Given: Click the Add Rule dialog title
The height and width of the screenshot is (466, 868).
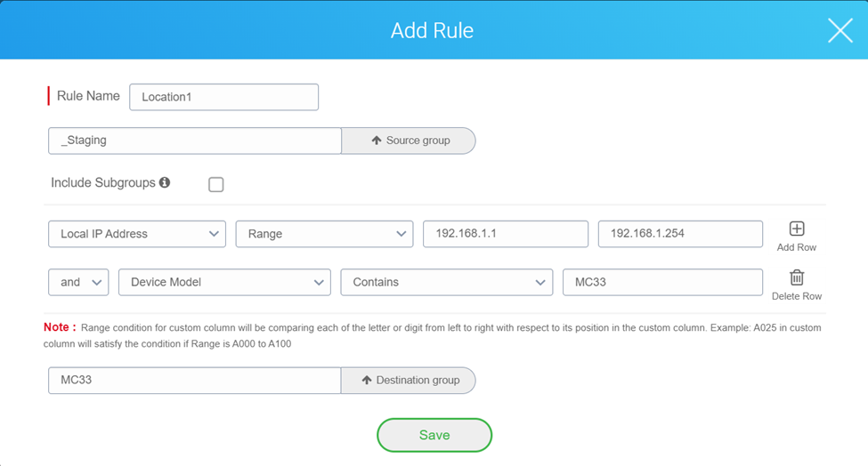Looking at the screenshot, I should (433, 30).
